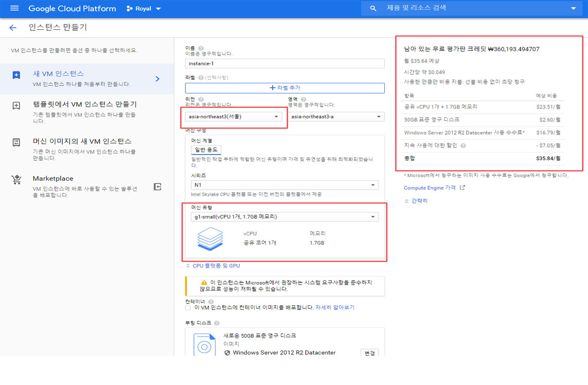Click the 라벨 추가 button
588x385 pixels.
tap(284, 88)
